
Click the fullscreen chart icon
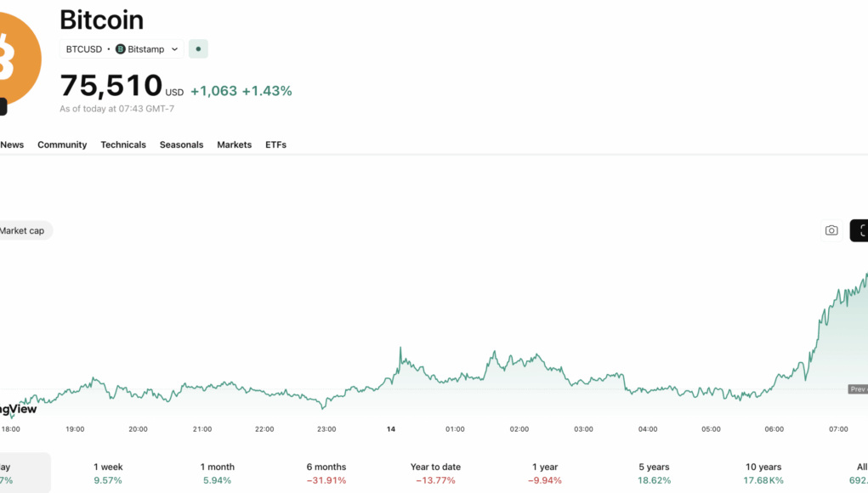tap(859, 230)
